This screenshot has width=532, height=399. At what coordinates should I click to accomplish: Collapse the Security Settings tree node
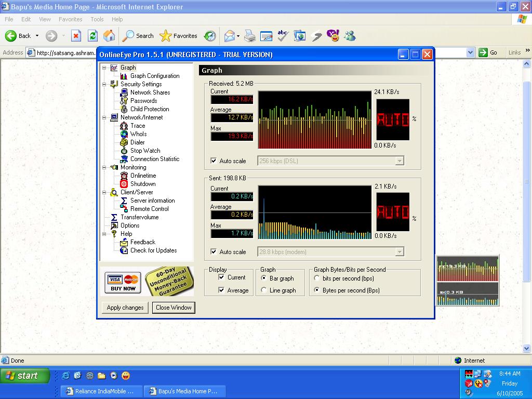pyautogui.click(x=104, y=84)
